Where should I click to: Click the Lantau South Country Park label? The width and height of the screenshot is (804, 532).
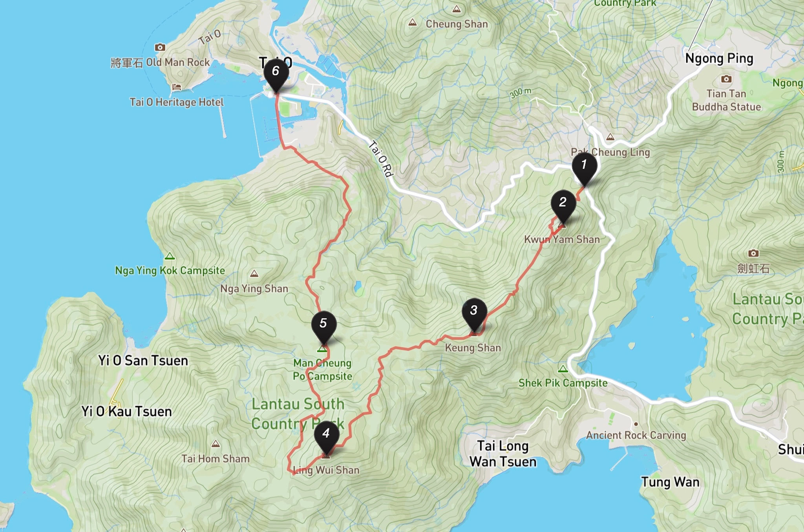point(298,414)
